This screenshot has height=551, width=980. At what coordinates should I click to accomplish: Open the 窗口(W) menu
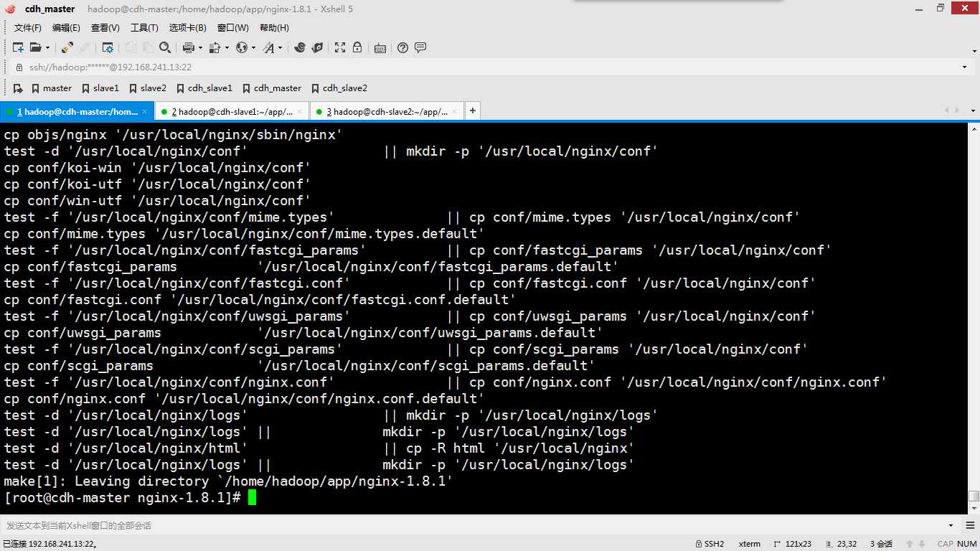[233, 28]
